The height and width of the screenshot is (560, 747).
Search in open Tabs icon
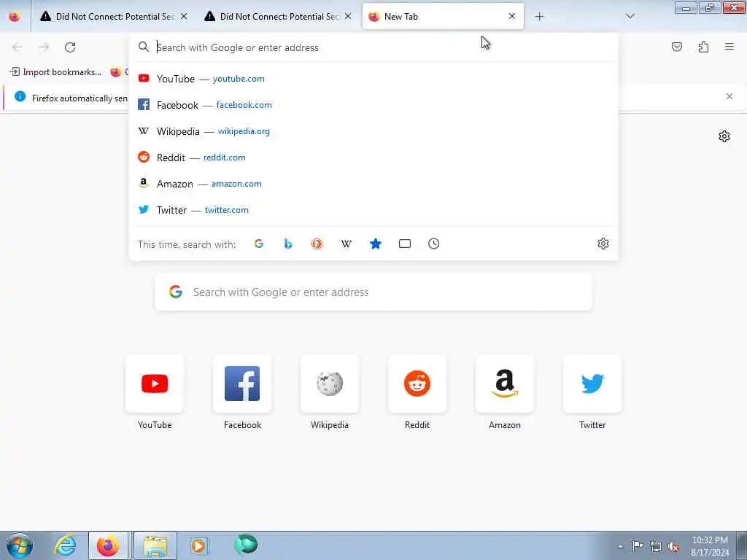tap(404, 244)
